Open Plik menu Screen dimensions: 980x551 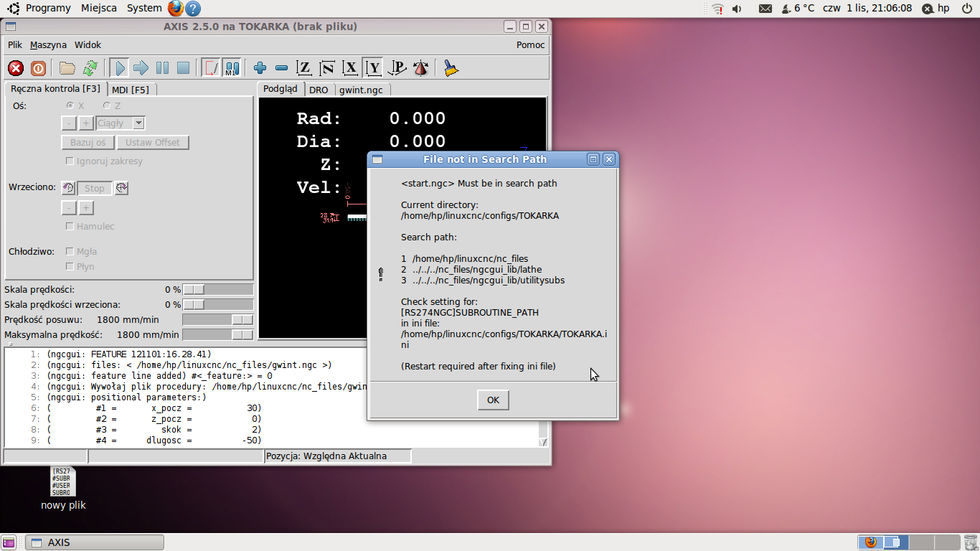(15, 44)
